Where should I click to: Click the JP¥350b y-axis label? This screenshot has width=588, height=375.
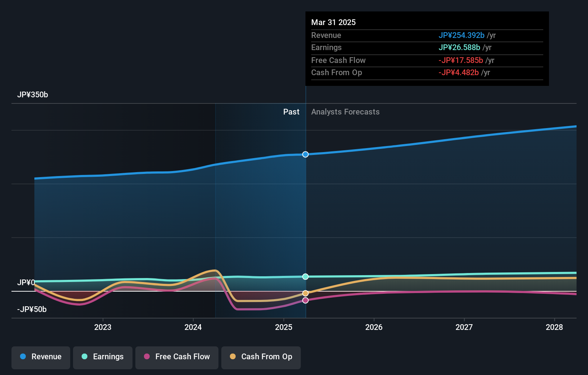tap(33, 95)
